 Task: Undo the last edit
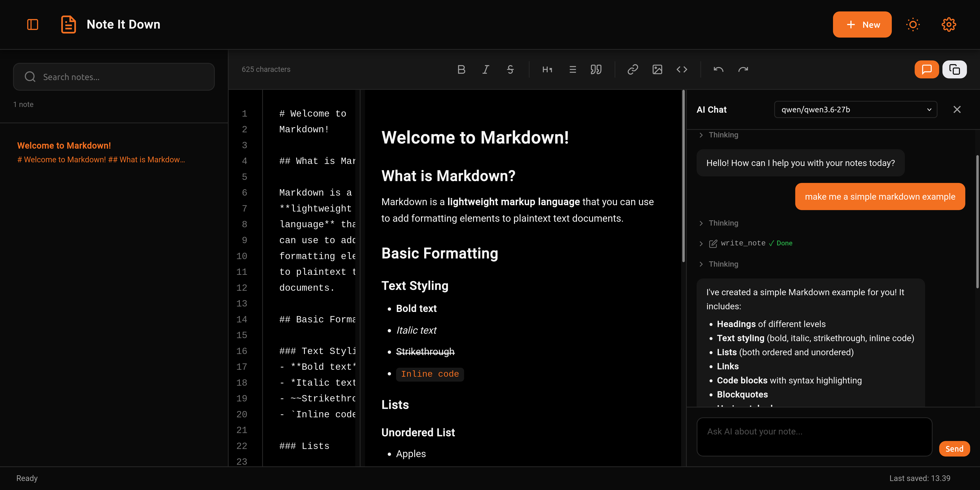[718, 69]
